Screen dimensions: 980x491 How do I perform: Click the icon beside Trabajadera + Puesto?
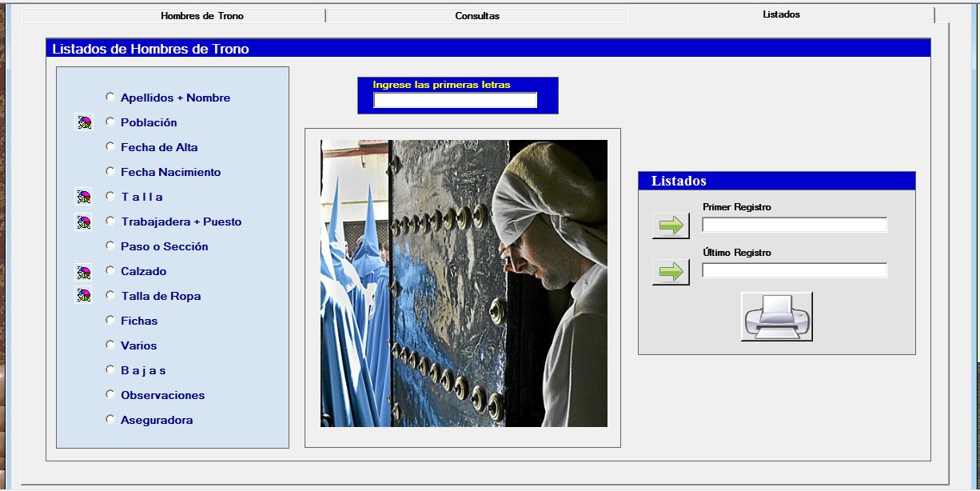point(83,222)
